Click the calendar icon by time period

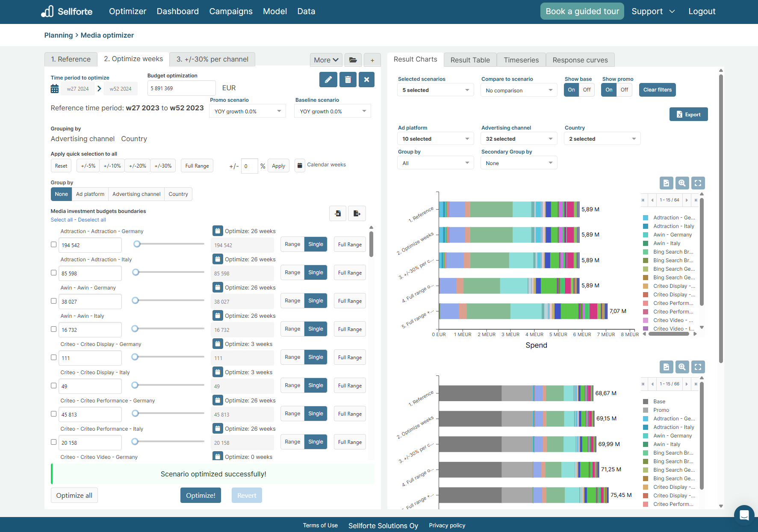[x=55, y=89]
